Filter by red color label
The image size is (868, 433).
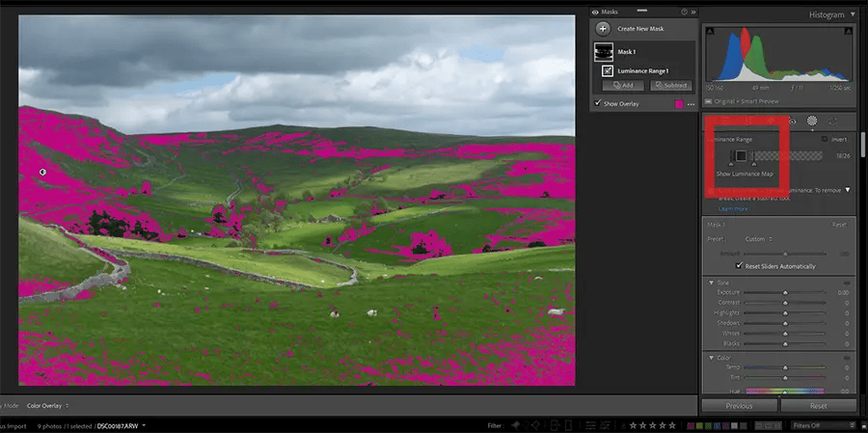pyautogui.click(x=691, y=426)
